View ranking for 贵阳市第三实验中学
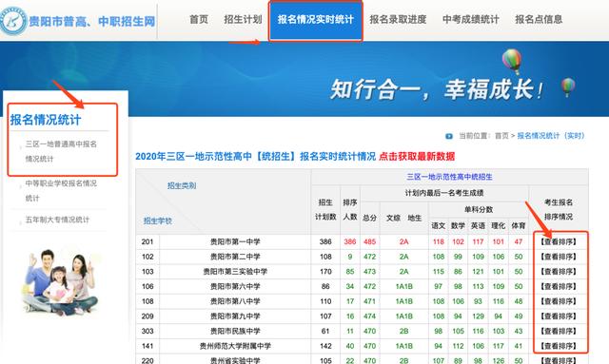609x364 pixels. pyautogui.click(x=559, y=272)
